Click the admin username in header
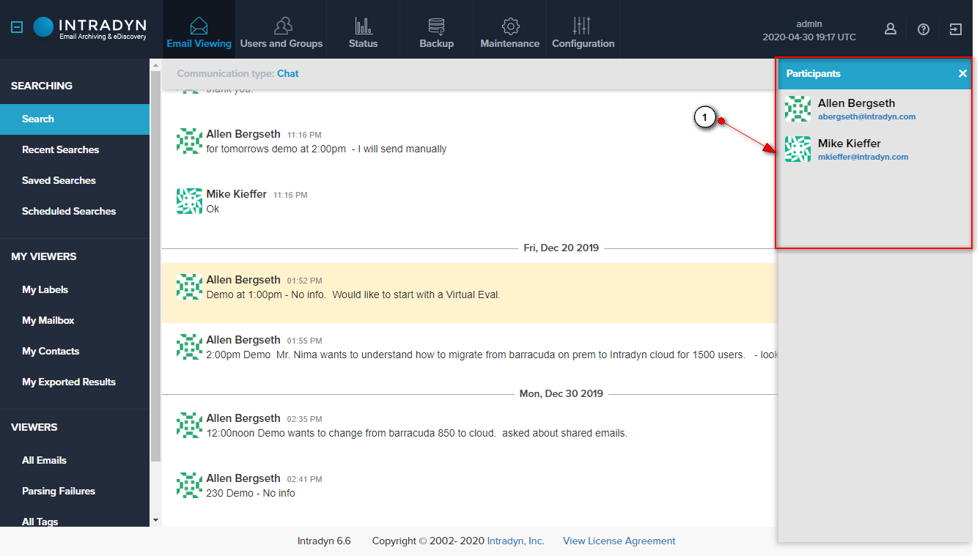980x556 pixels. click(809, 24)
